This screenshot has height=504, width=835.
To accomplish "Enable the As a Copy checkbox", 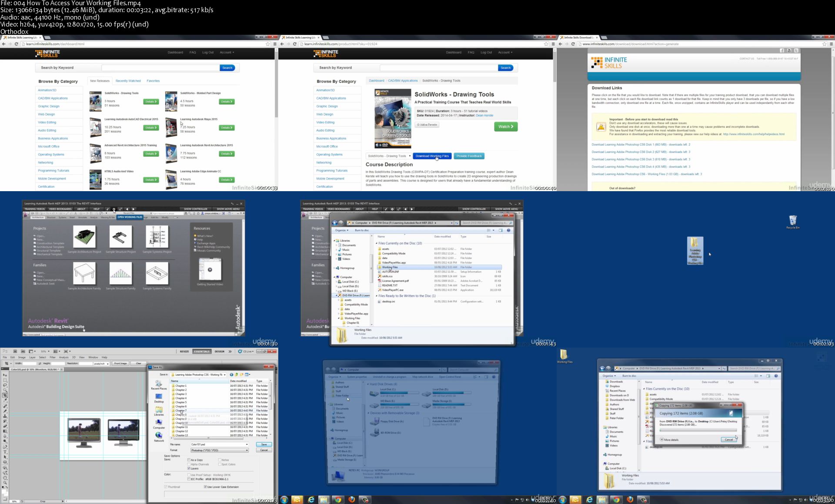I will point(189,460).
